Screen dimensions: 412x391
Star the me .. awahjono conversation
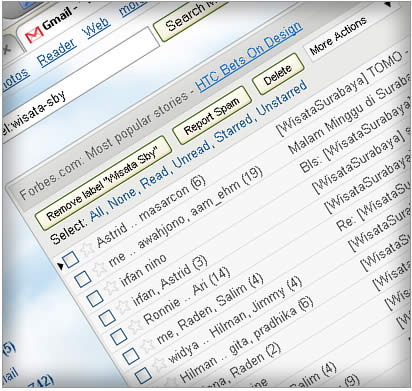(99, 269)
